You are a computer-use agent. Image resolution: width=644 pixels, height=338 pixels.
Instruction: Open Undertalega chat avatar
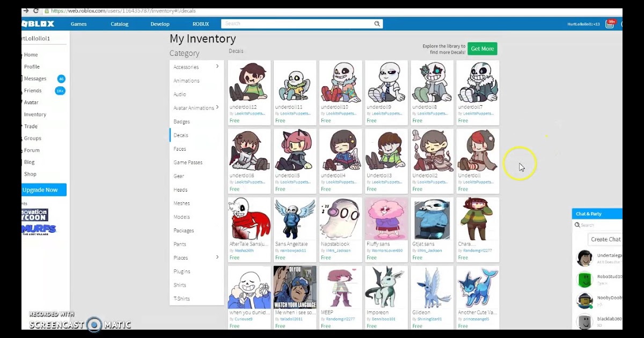(584, 258)
